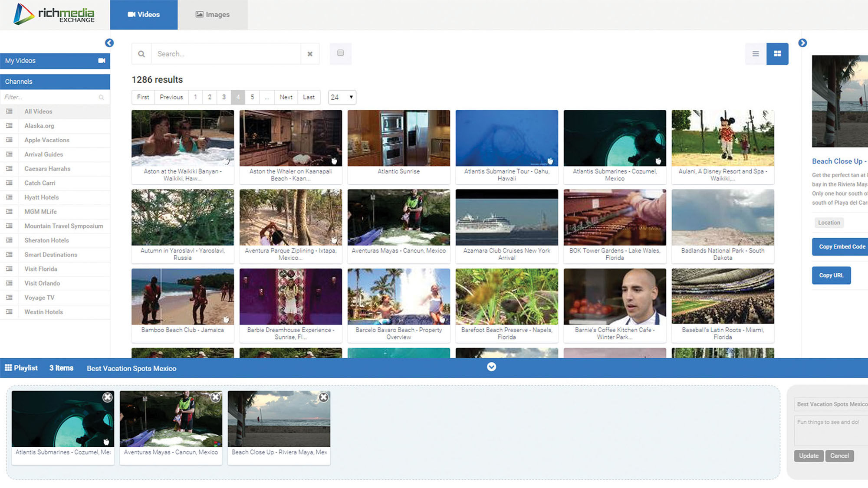Open the 24 results-per-page dropdown

click(342, 97)
